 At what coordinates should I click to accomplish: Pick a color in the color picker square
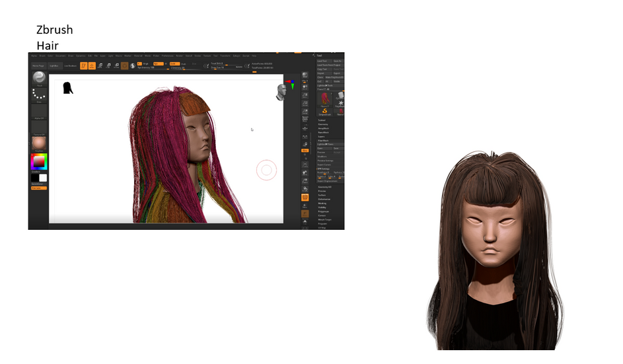(x=39, y=161)
